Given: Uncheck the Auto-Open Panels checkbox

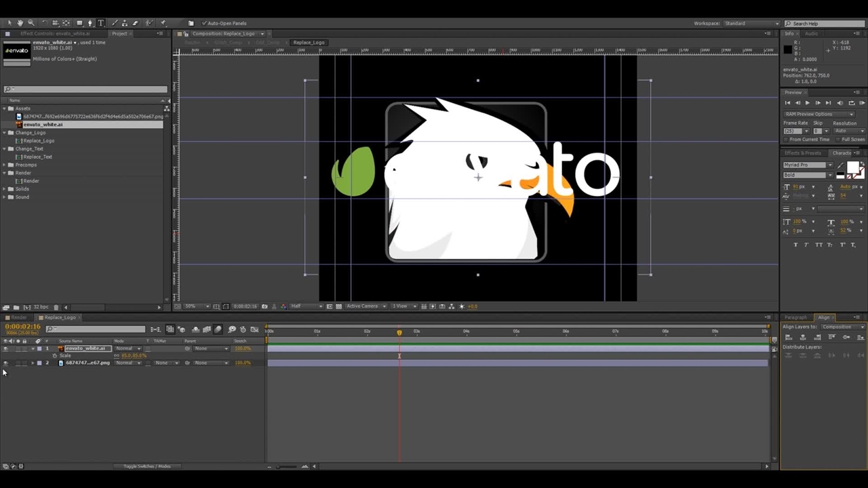Looking at the screenshot, I should 204,23.
